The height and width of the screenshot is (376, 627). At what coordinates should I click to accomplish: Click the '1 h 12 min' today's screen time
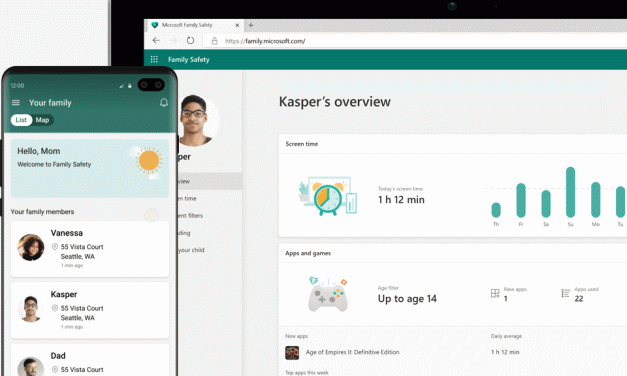[401, 200]
